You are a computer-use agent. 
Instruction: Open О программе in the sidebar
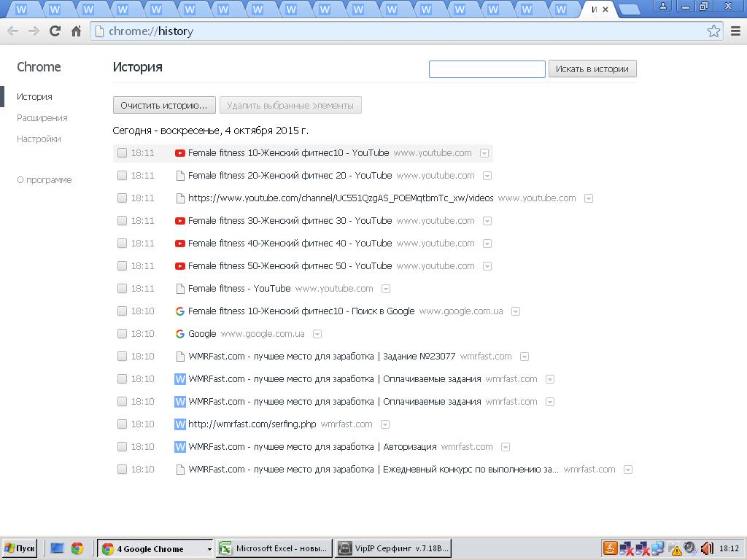tap(44, 180)
